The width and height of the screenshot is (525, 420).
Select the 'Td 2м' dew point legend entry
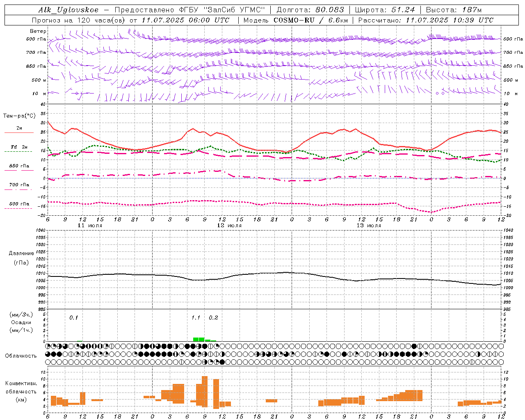tap(19, 147)
